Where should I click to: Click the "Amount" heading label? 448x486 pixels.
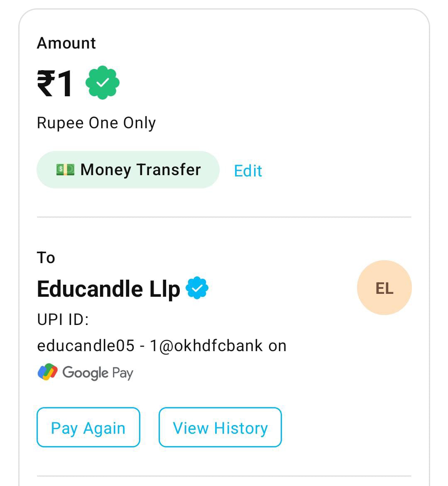[66, 43]
